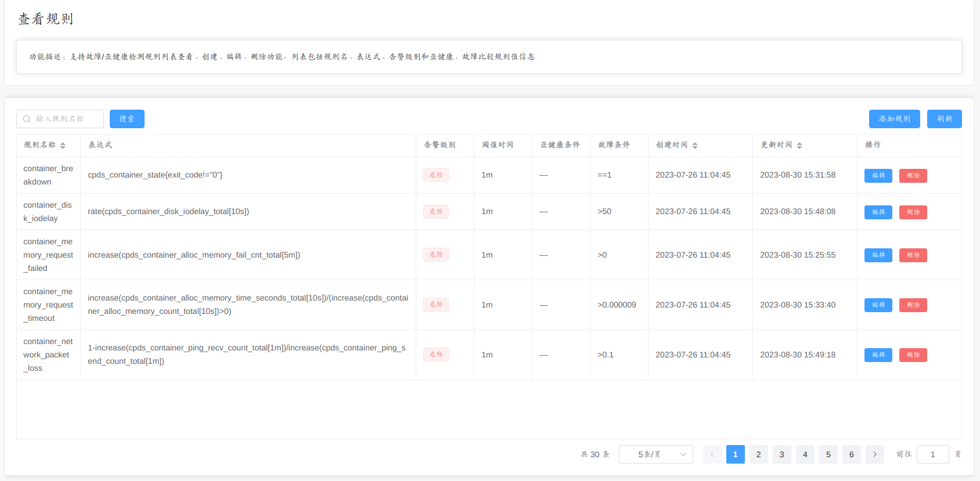Viewport: 980px width, 481px height.
Task: Delete the container_network_packet_loss rule
Action: pyautogui.click(x=913, y=355)
